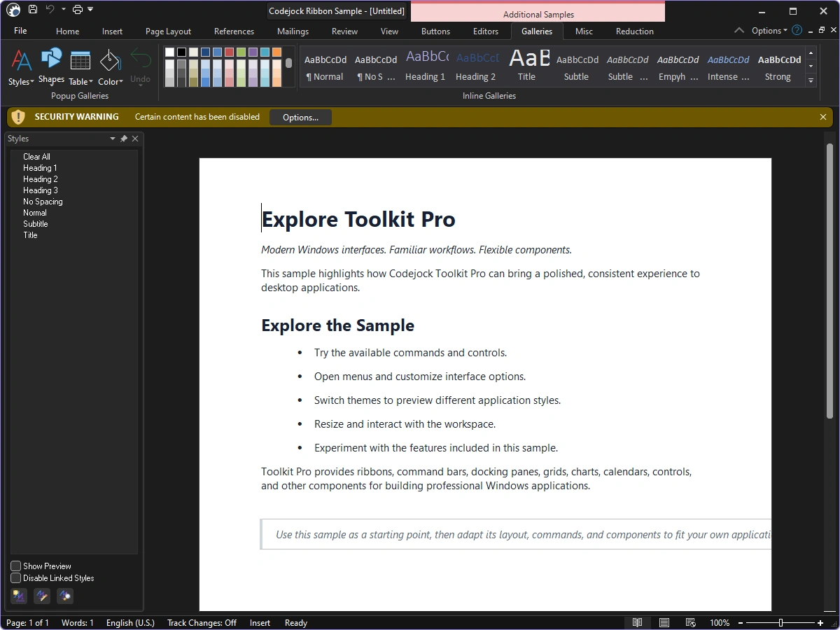Switch to the Mailings tab
Screen dimensions: 840x630
coord(293,31)
